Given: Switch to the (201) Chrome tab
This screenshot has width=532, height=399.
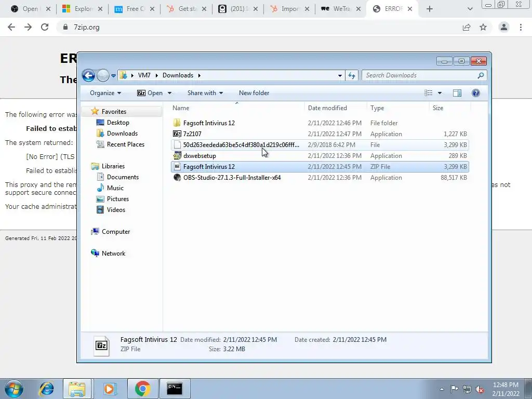Looking at the screenshot, I should pyautogui.click(x=237, y=9).
